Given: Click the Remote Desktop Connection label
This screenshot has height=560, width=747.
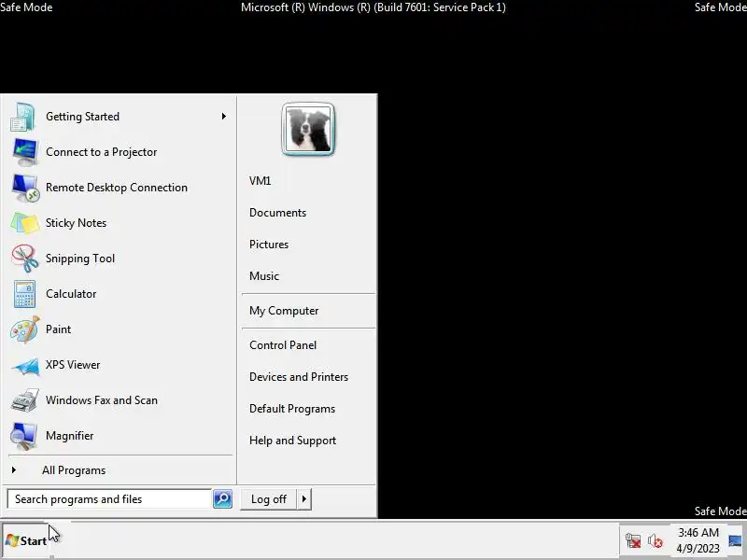Looking at the screenshot, I should click(116, 188).
